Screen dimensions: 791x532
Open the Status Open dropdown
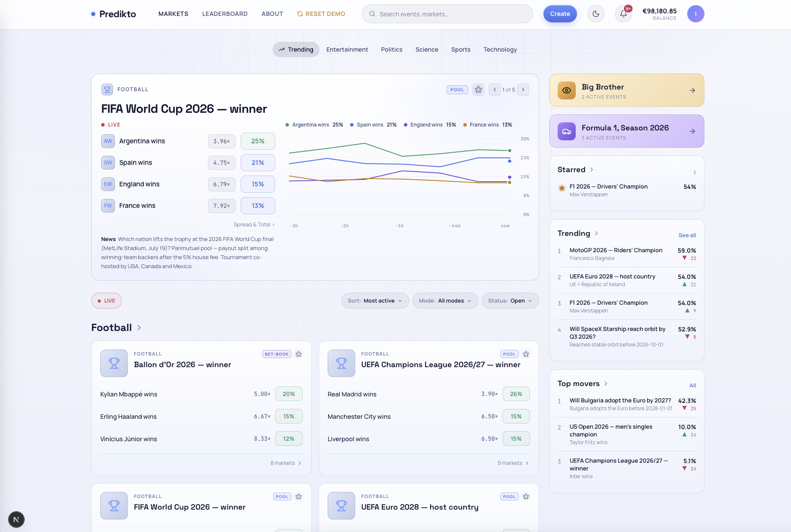tap(510, 301)
